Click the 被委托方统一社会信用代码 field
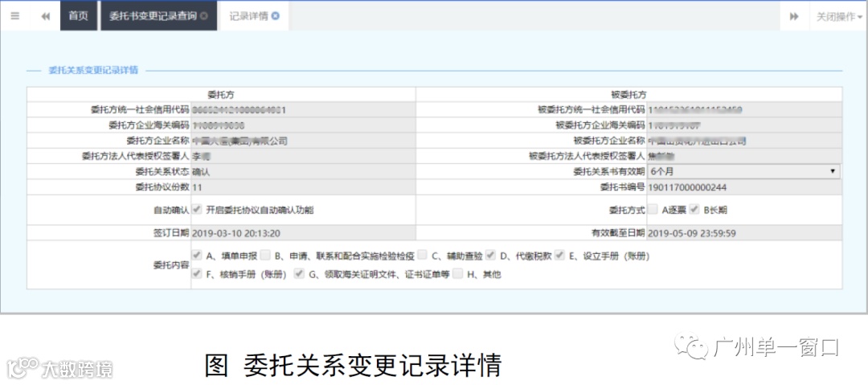Image resolution: width=868 pixels, height=385 pixels. tap(744, 109)
